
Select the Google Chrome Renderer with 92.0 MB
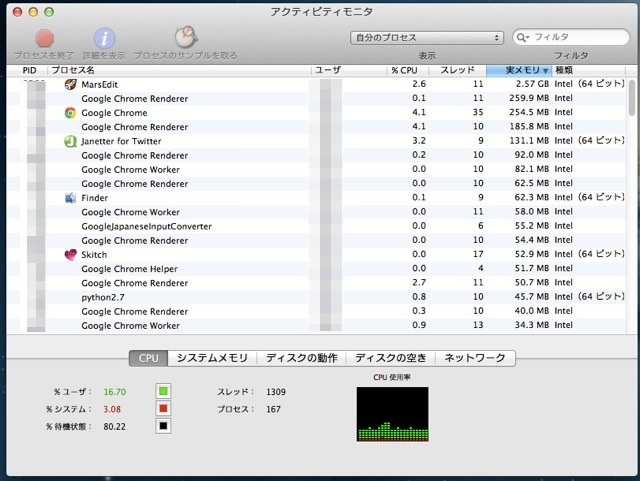tap(135, 156)
